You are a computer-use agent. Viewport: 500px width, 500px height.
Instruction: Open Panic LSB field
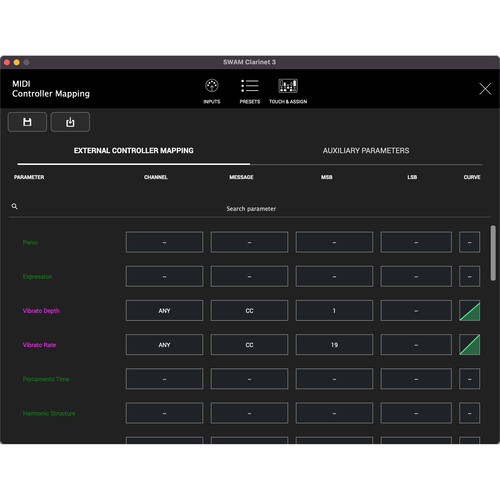click(x=416, y=242)
